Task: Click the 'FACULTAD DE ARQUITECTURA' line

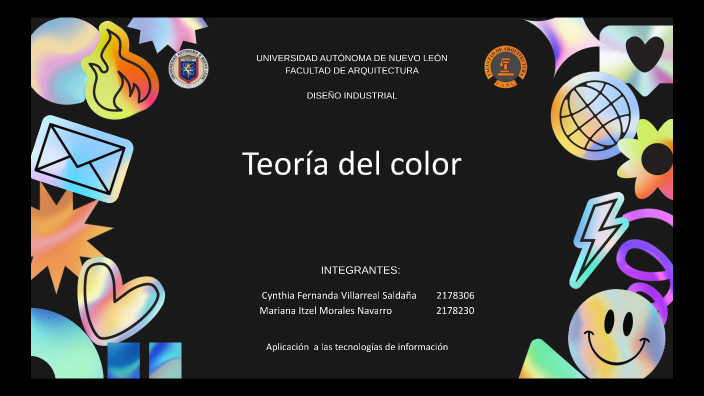Action: click(352, 70)
